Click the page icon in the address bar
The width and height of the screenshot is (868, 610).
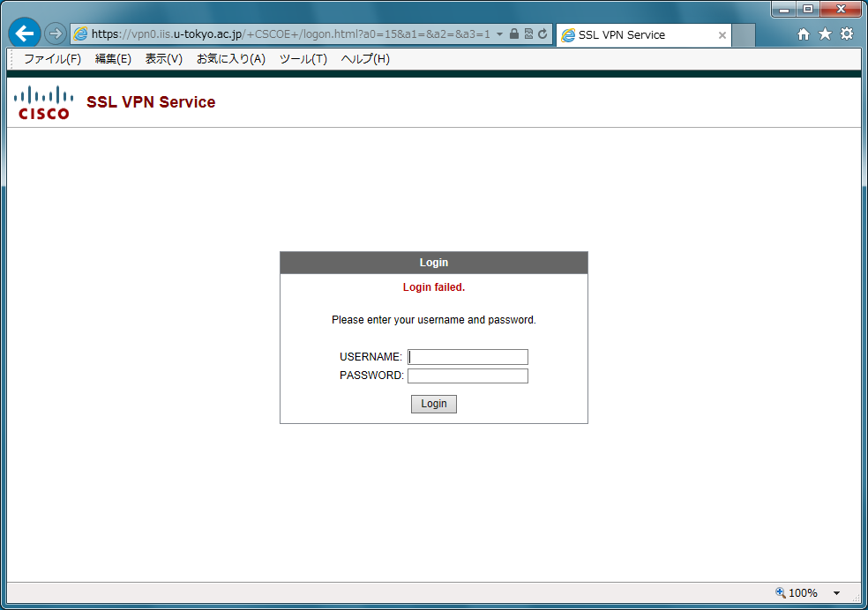pos(81,33)
